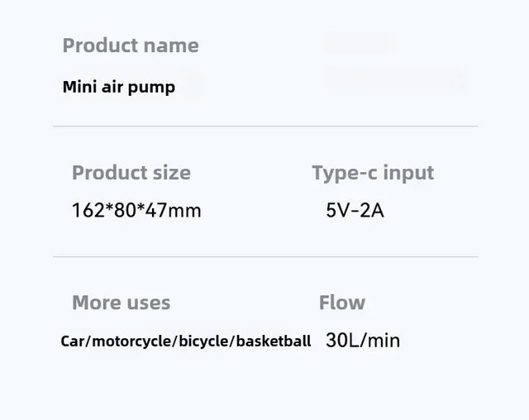Click the "Product size" label
529x420 pixels.
tap(131, 173)
